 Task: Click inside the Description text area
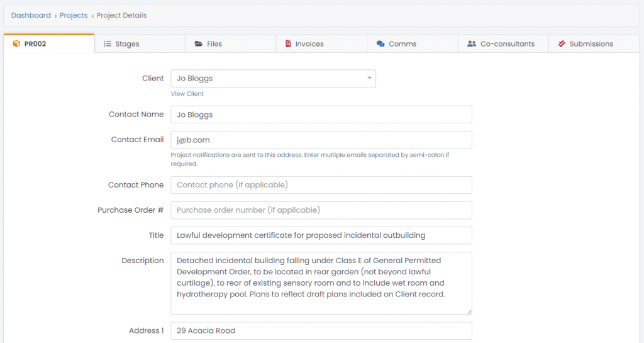tap(321, 283)
